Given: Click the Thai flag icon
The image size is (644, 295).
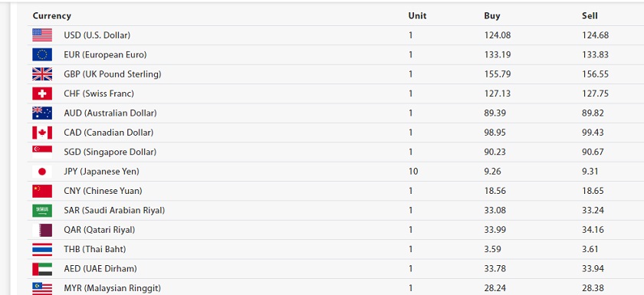Looking at the screenshot, I should click(42, 250).
